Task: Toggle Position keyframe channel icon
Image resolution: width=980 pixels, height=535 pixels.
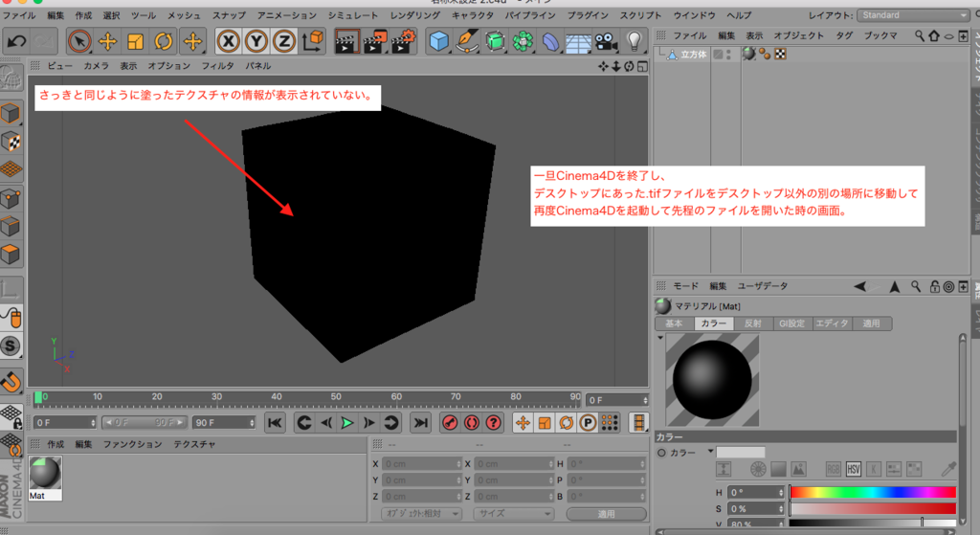Action: pos(523,423)
